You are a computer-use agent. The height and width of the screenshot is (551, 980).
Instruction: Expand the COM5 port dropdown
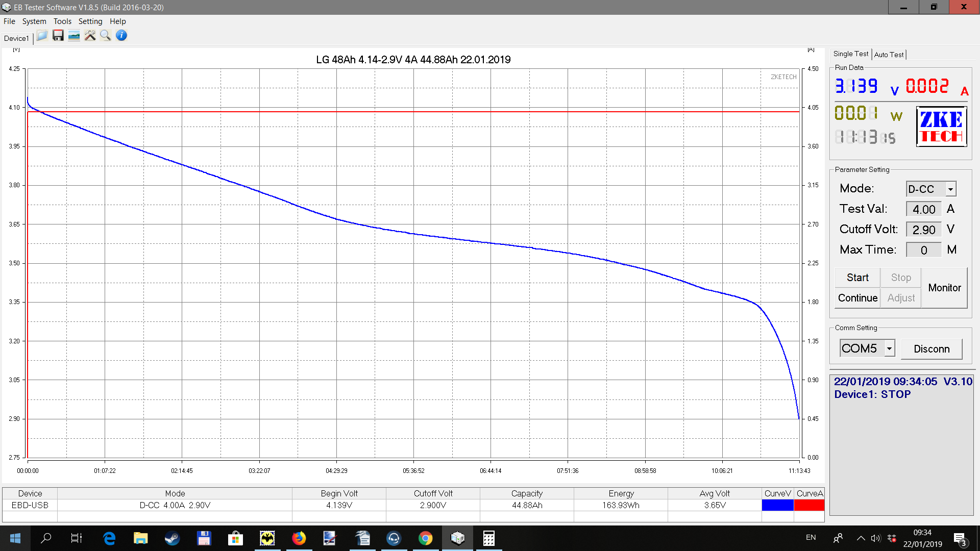(889, 348)
